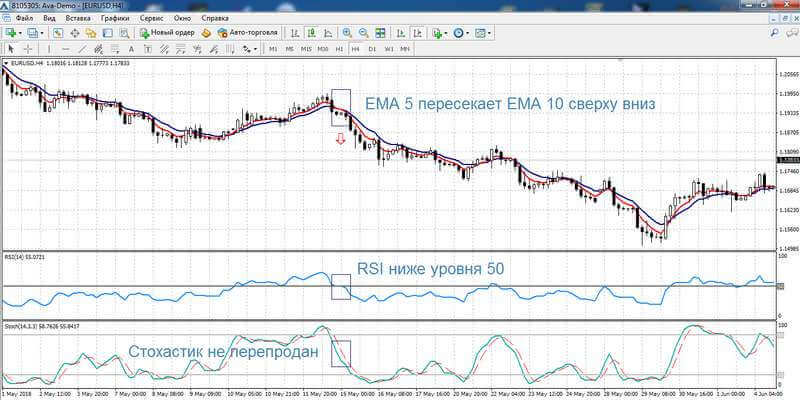
Task: Click the 1.20565 price scale value
Action: click(x=787, y=74)
